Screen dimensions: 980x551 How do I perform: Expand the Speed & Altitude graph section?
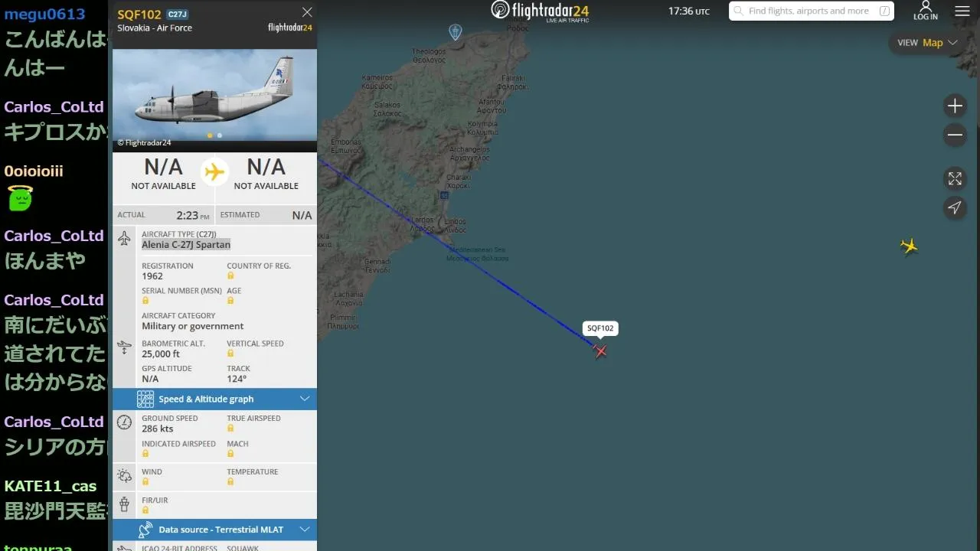tap(214, 399)
